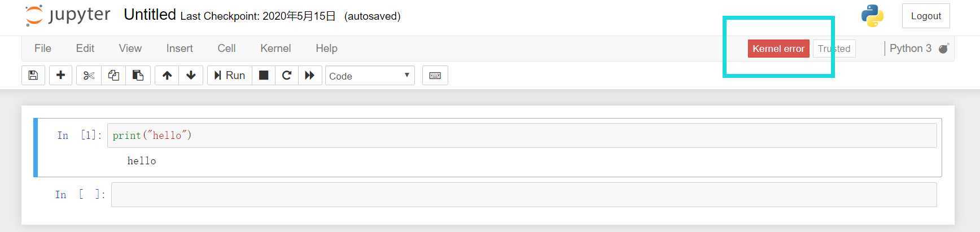Screen dimensions: 980x232
Task: Interrupt the kernel with stop square icon
Action: (x=264, y=76)
